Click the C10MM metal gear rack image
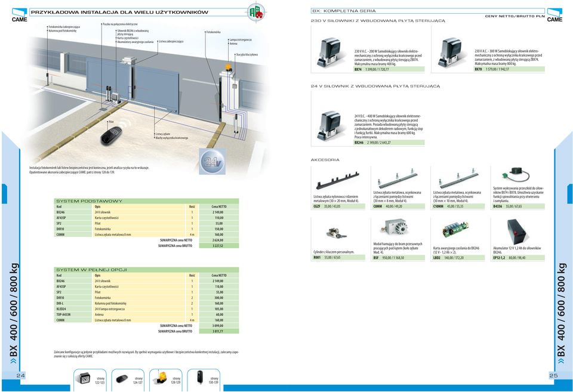The width and height of the screenshot is (573, 392). coord(458,178)
